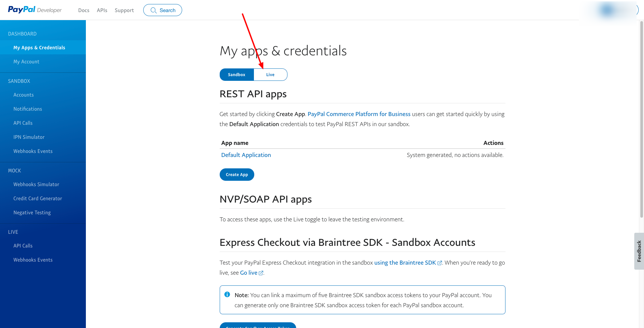Select the Sandbox toggle option
The width and height of the screenshot is (644, 328).
tap(236, 74)
